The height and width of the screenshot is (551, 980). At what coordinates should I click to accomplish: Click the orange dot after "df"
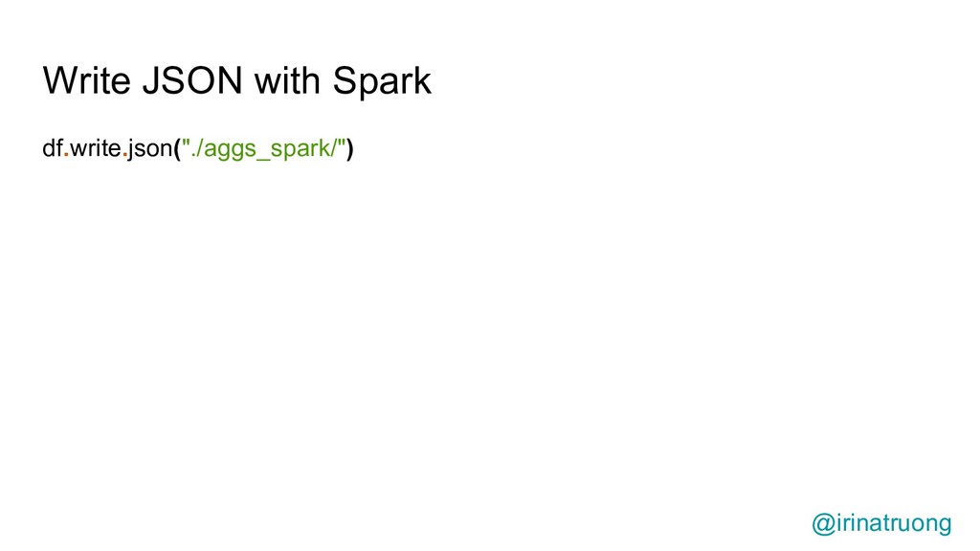click(x=66, y=154)
